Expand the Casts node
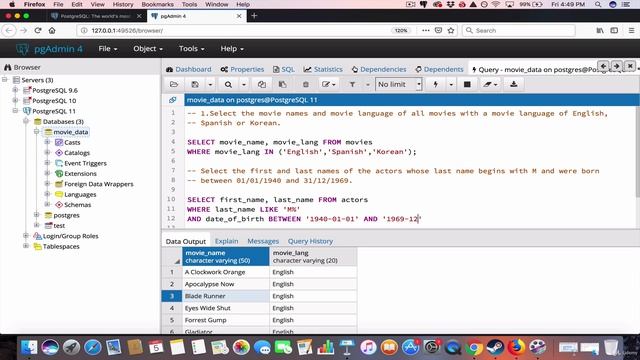The image size is (640, 360). (x=47, y=142)
